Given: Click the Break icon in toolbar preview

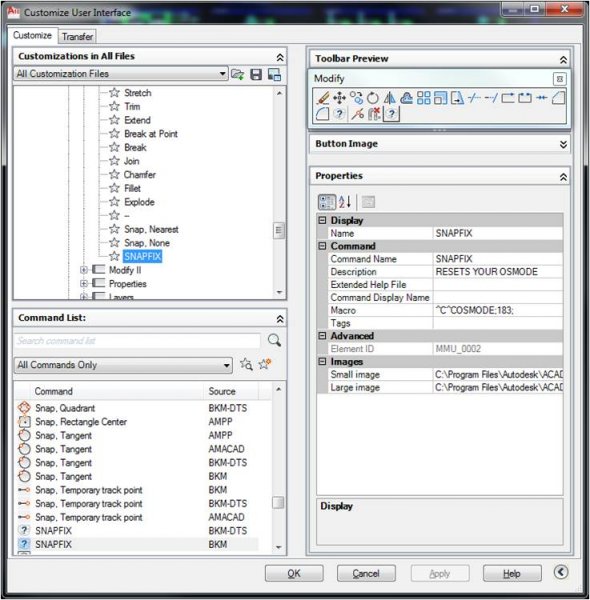Looking at the screenshot, I should (x=525, y=98).
